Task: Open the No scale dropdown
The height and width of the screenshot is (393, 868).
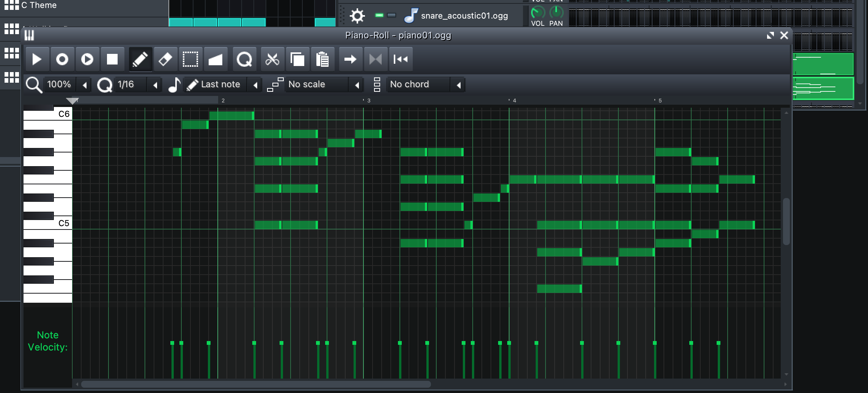Action: pos(325,85)
